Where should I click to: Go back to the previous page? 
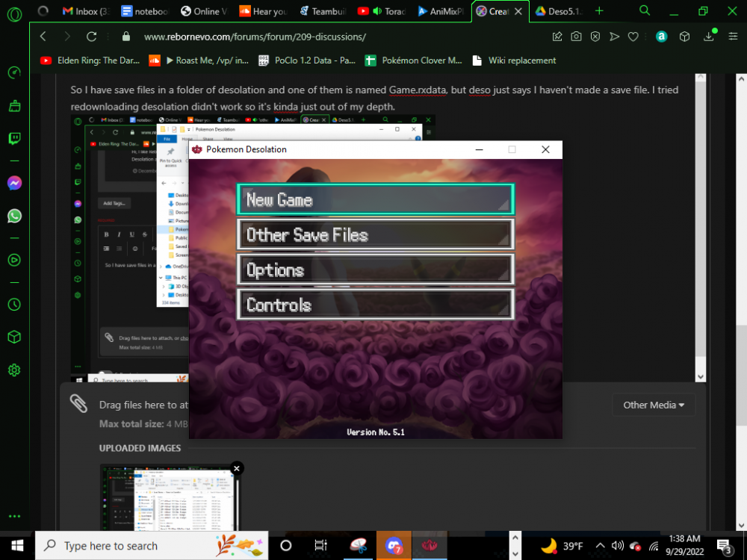(x=43, y=37)
